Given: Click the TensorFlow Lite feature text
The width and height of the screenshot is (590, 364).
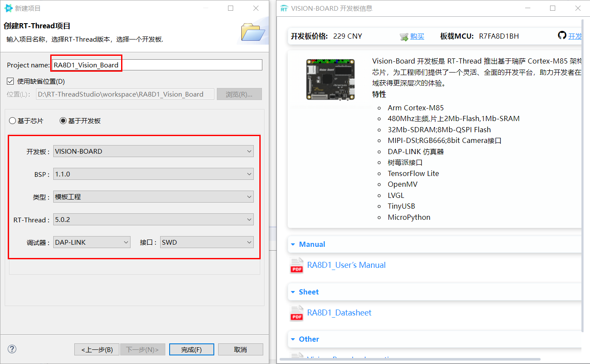Looking at the screenshot, I should (x=413, y=173).
